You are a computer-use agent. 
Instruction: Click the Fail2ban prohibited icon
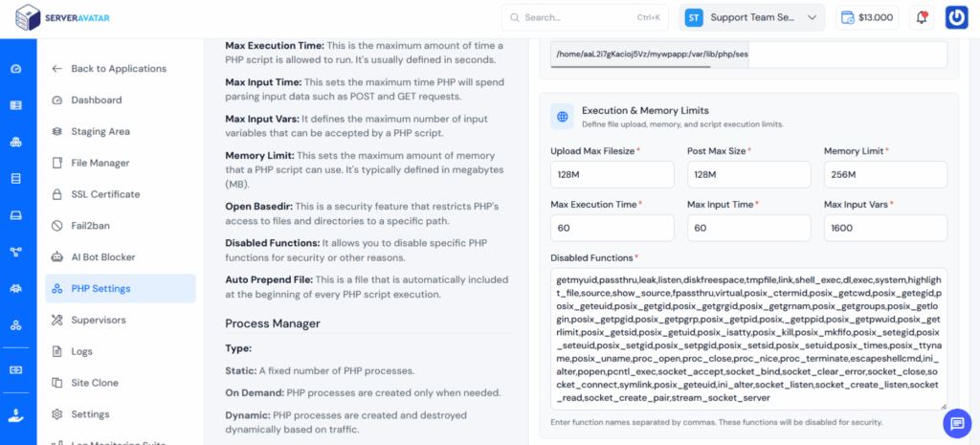pyautogui.click(x=57, y=226)
